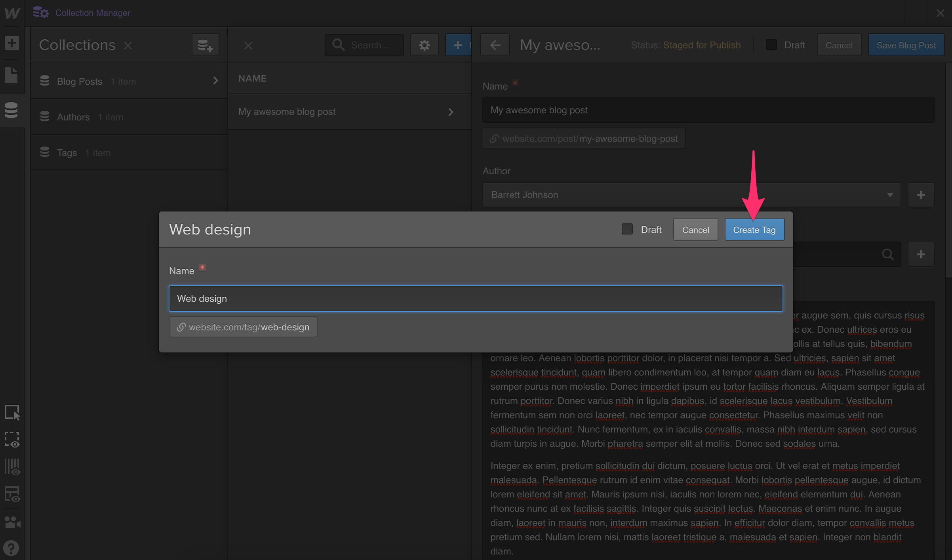Click the Collection Manager gear icon
The width and height of the screenshot is (952, 560).
(41, 13)
